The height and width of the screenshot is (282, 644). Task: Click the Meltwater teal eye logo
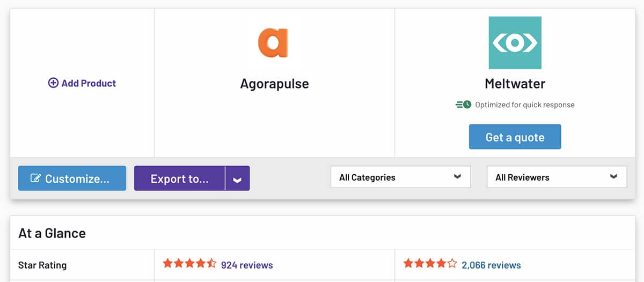tap(515, 43)
